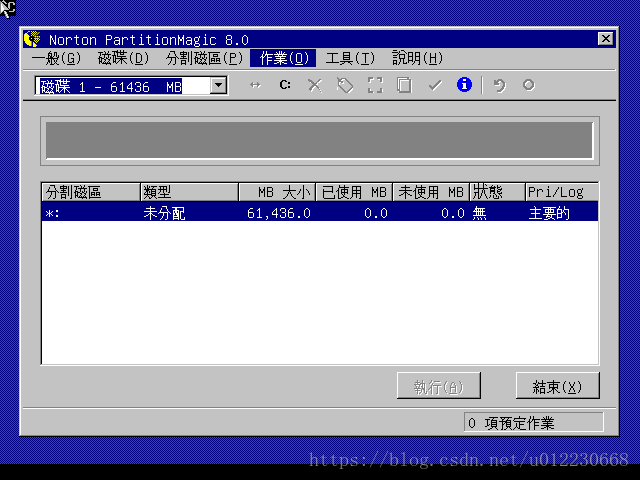Viewport: 640px width, 480px height.
Task: Open the 說明(H) menu
Action: point(418,58)
